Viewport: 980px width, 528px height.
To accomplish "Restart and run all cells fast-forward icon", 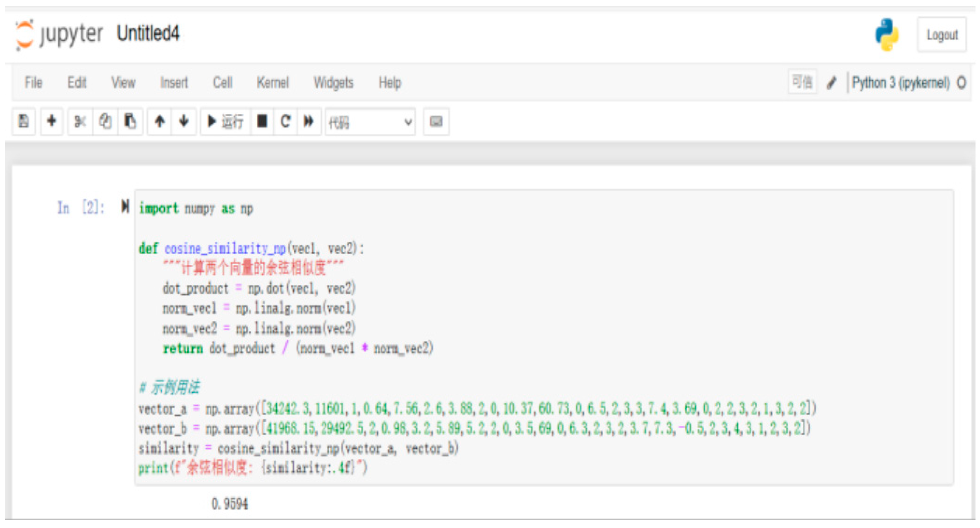I will [309, 122].
